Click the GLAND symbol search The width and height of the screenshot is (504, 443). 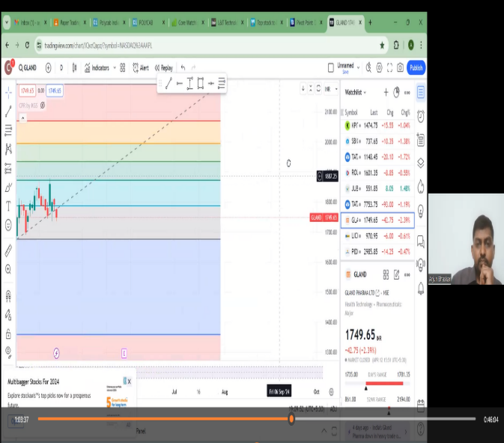[x=28, y=68]
